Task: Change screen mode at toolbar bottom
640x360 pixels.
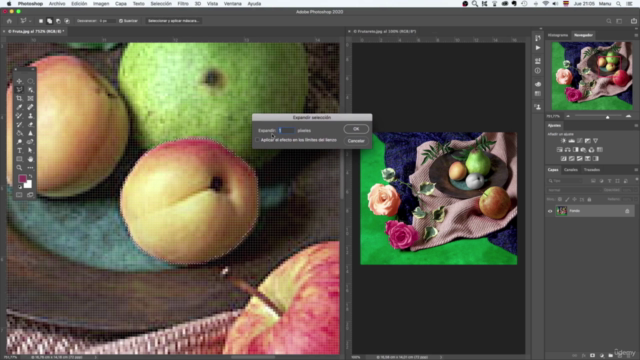Action: click(x=30, y=195)
